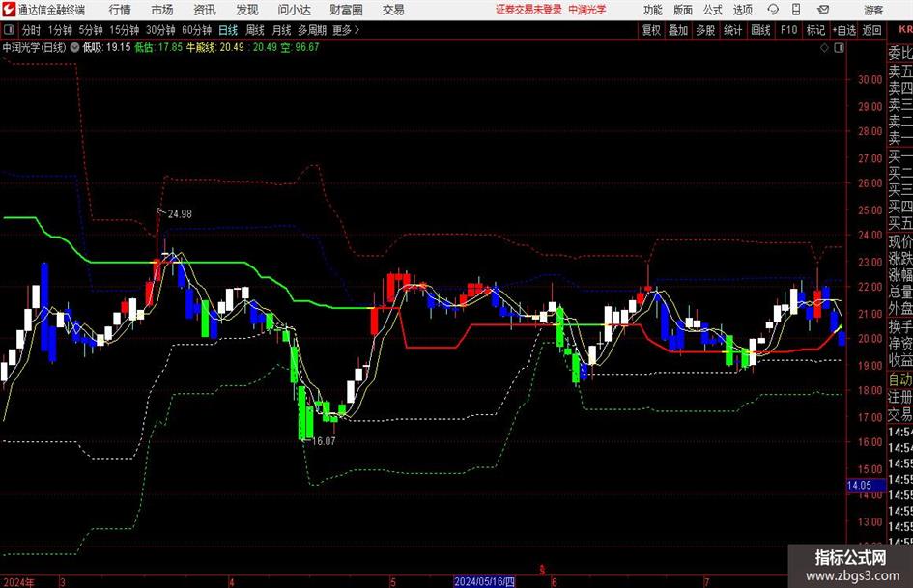
Task: Open the 公式 menu
Action: pos(713,10)
